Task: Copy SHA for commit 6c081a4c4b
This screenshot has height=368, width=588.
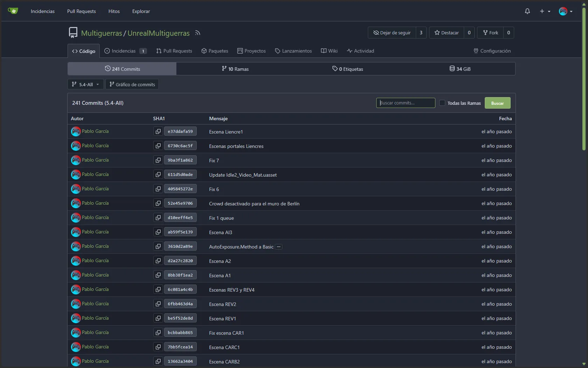Action: (158, 289)
